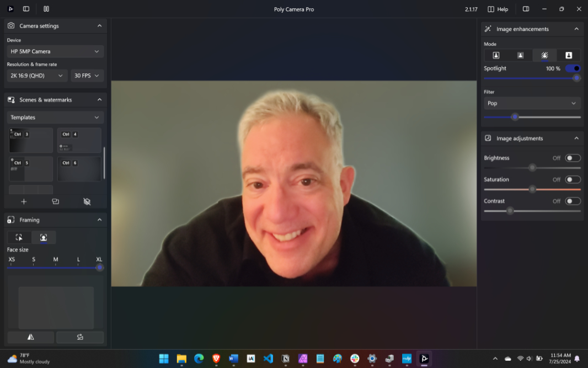Screen dimensions: 588x368
Task: Click the Contrast slider handle
Action: tap(510, 211)
